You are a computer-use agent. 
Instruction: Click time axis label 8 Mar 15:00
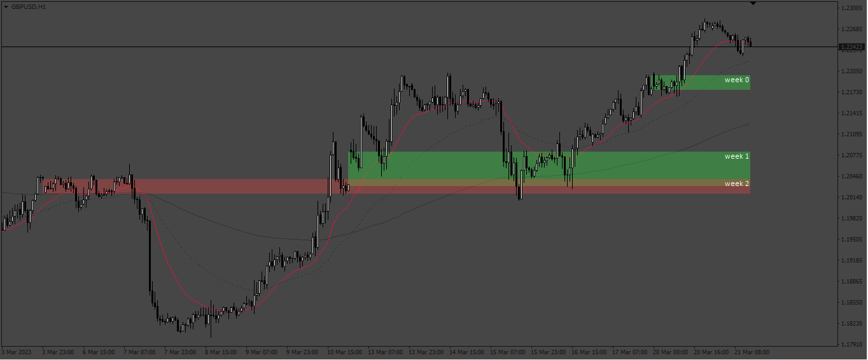point(221,351)
